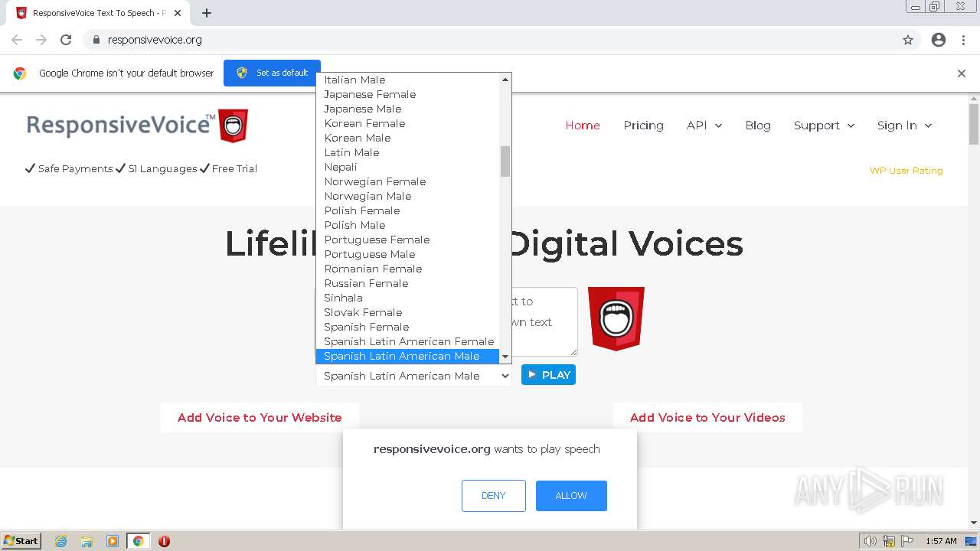Close the ResponsiveVoice browser tab

point(177,13)
